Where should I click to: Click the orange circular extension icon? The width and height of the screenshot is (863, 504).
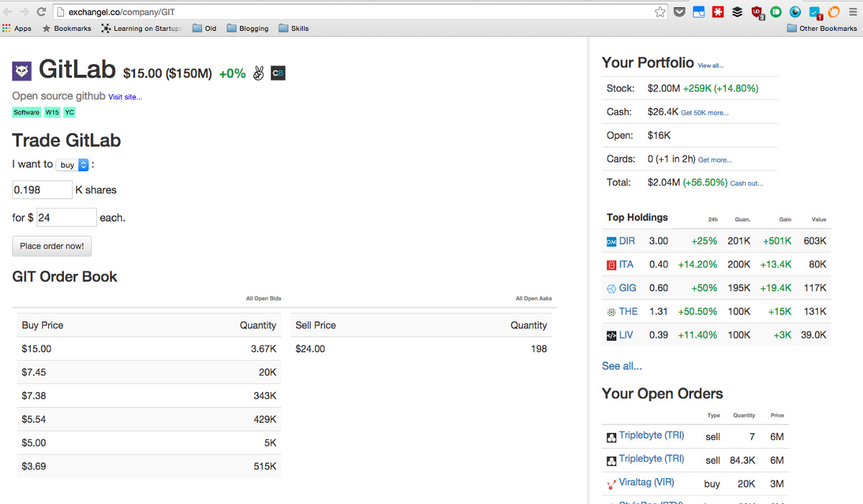click(x=834, y=12)
